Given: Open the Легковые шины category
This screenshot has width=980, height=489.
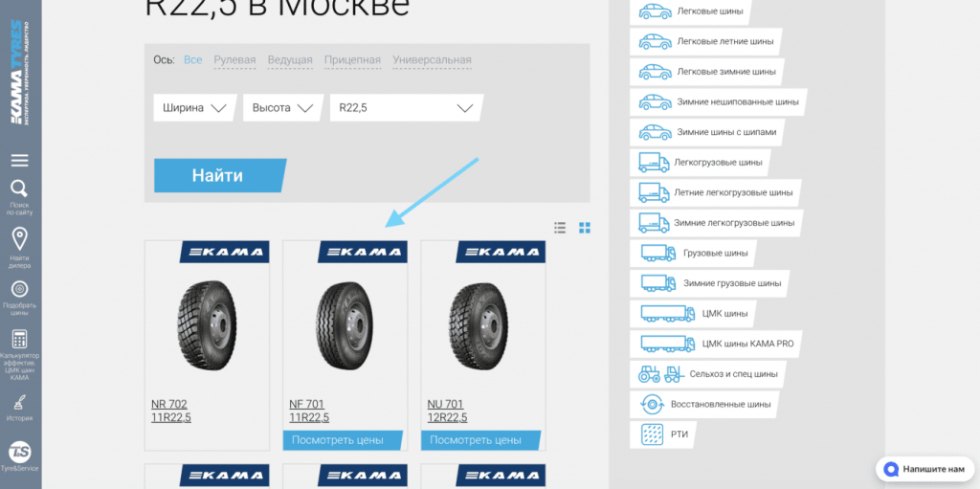Looking at the screenshot, I should tap(691, 11).
